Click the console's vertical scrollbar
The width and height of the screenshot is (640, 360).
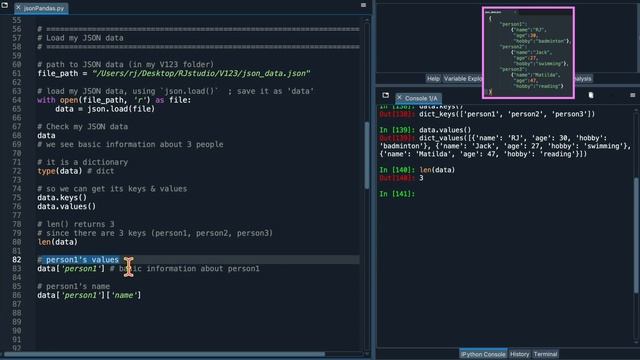(x=636, y=235)
